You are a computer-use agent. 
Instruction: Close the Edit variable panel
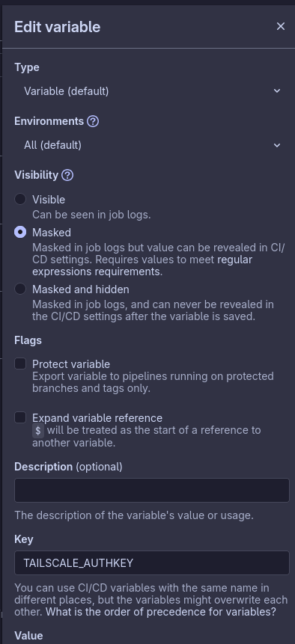pos(281,26)
